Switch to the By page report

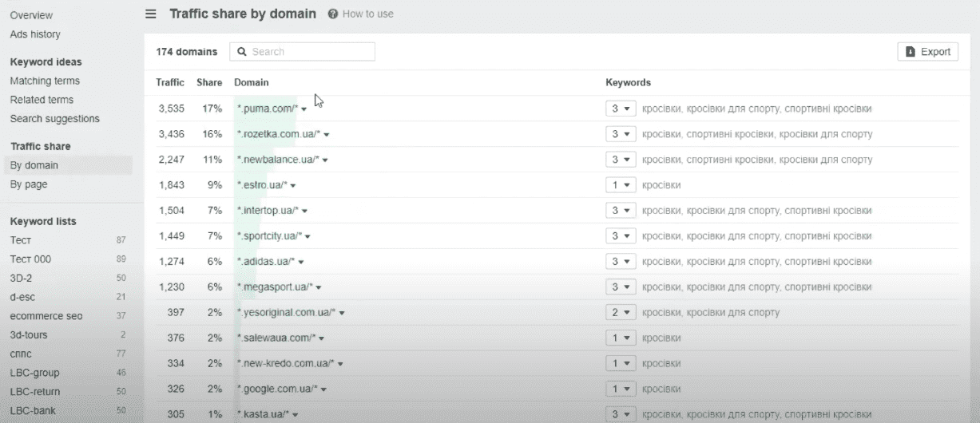[x=29, y=184]
